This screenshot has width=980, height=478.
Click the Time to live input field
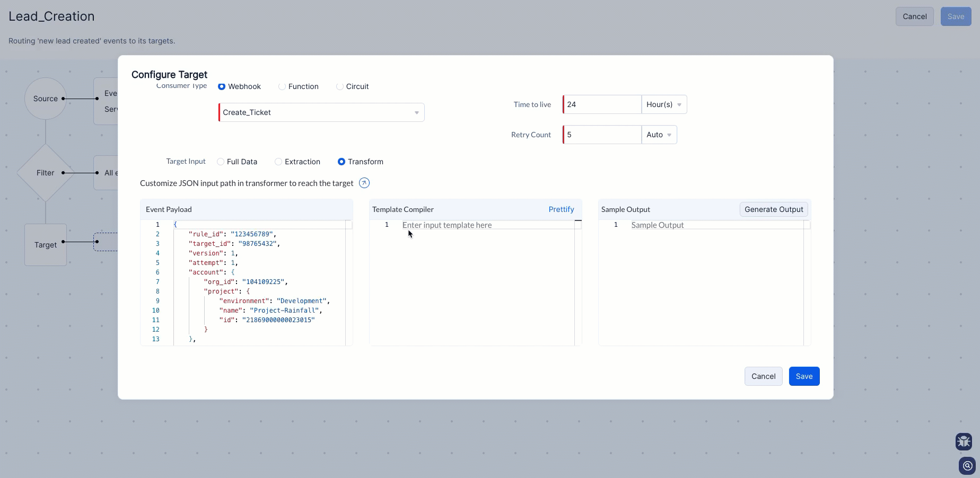point(602,104)
